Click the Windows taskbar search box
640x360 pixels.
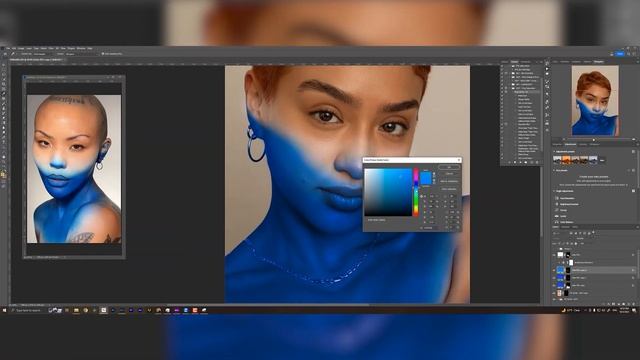click(29, 311)
